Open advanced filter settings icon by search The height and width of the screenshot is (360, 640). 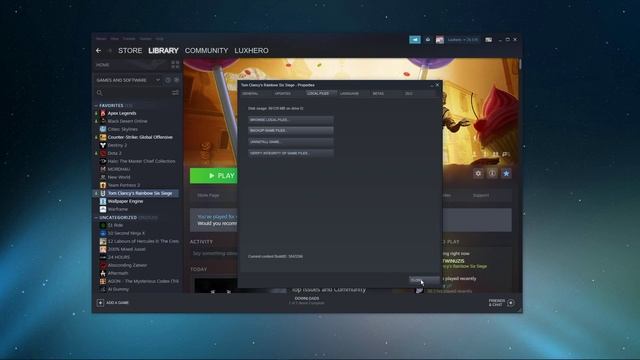[175, 93]
